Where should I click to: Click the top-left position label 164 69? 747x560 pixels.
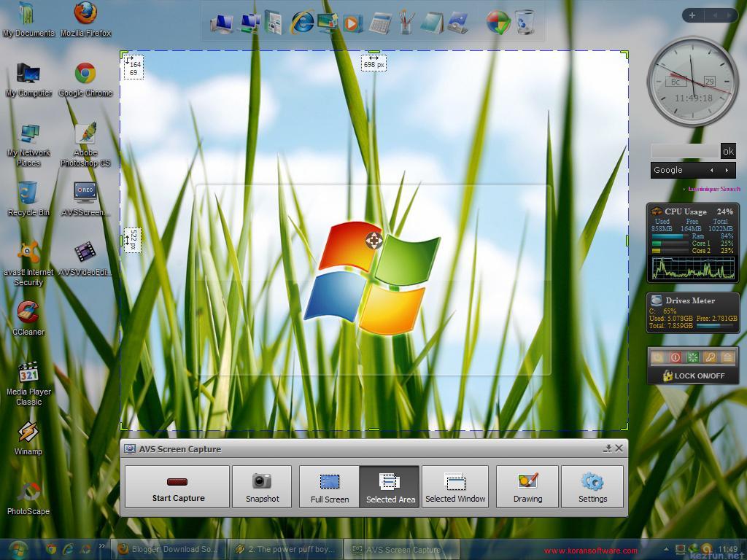tap(133, 66)
